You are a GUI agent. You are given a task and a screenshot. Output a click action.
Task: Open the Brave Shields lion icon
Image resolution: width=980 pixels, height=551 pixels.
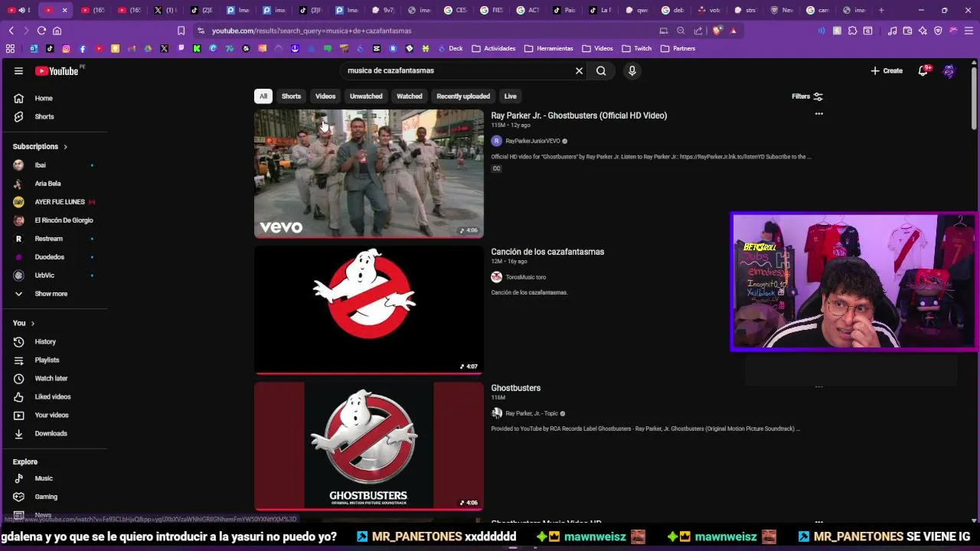click(x=717, y=31)
